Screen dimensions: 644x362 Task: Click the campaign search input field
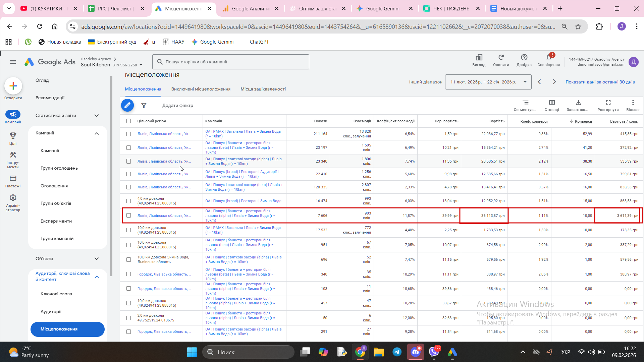tap(231, 62)
